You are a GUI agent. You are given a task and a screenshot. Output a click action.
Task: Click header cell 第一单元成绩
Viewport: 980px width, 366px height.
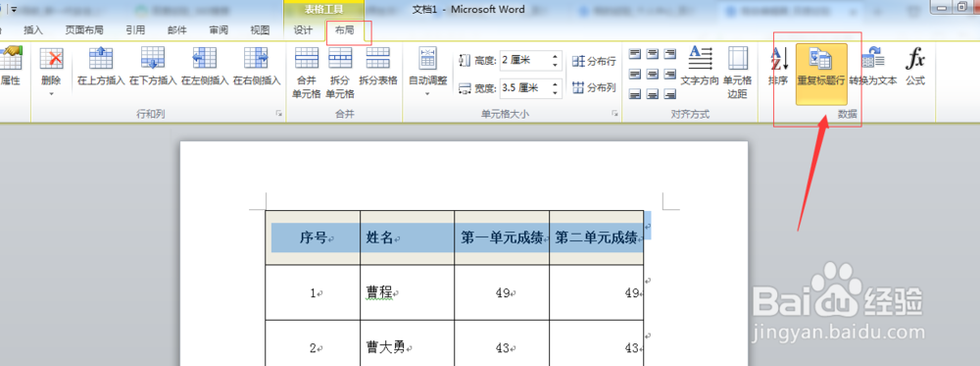[502, 237]
